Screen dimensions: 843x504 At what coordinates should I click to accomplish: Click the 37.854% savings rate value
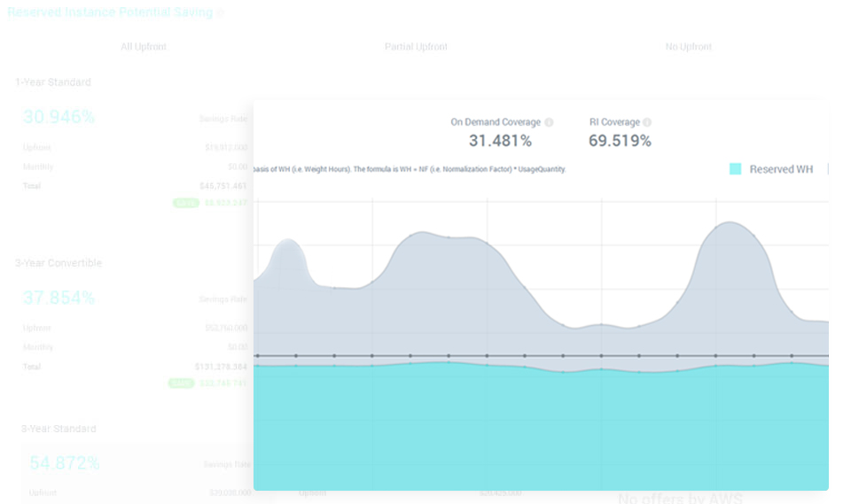pyautogui.click(x=59, y=298)
